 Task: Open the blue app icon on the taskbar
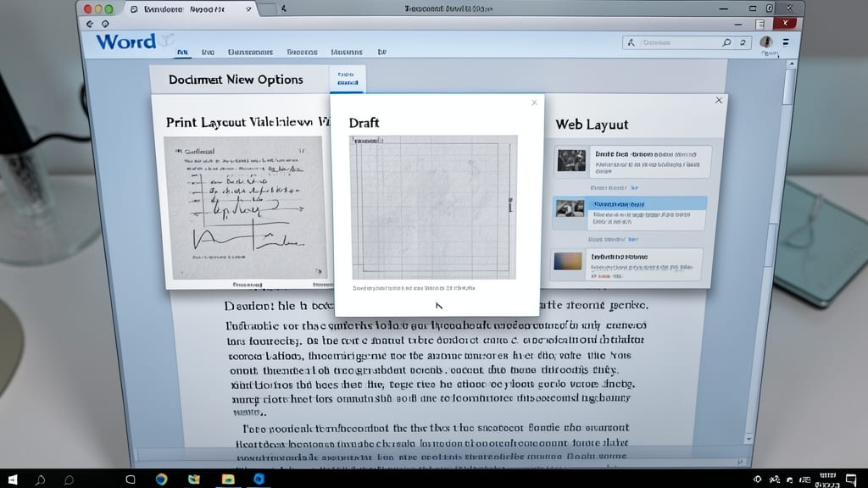(259, 479)
